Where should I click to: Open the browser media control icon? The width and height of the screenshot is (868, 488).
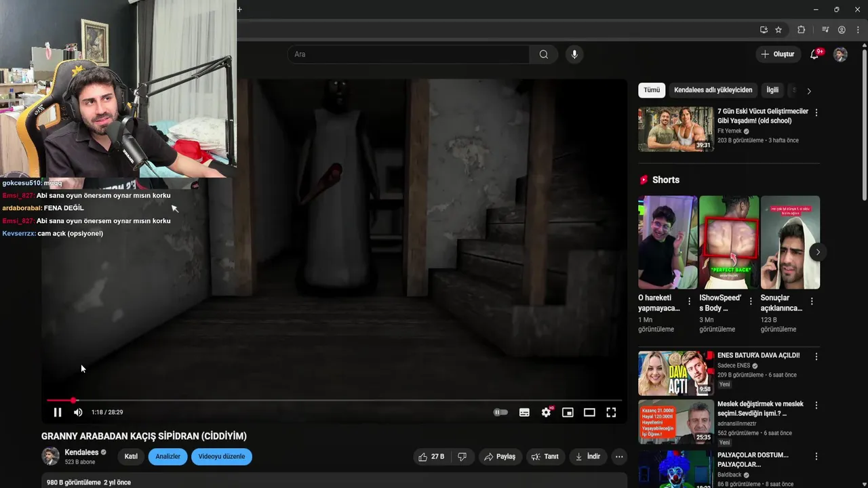(x=825, y=30)
